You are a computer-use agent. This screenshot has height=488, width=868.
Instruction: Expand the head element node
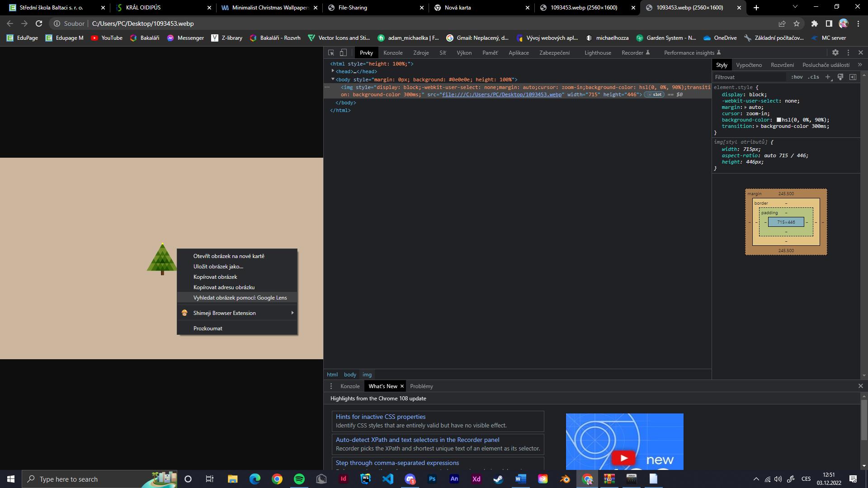333,71
